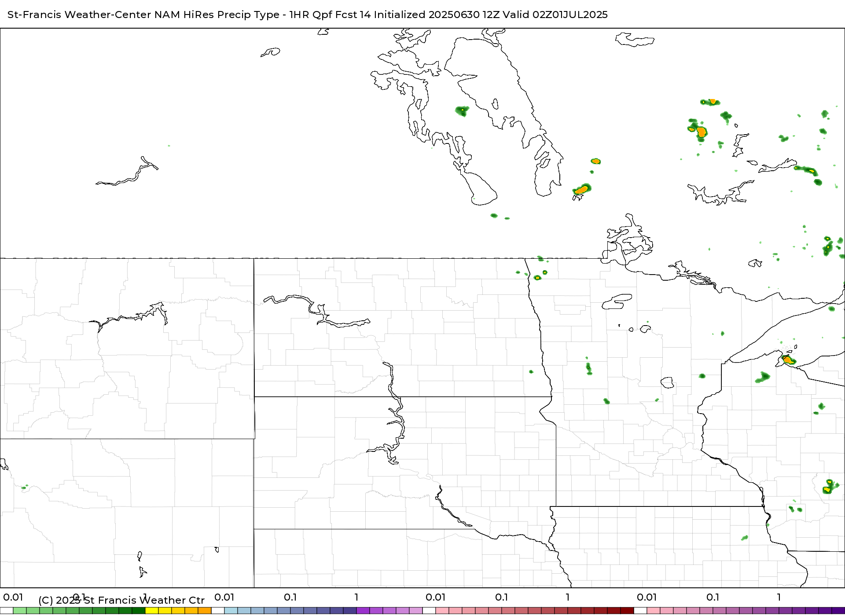Image resolution: width=845 pixels, height=616 pixels.
Task: Click "Valid 02Z01JUL2025" in the title
Action: click(555, 15)
